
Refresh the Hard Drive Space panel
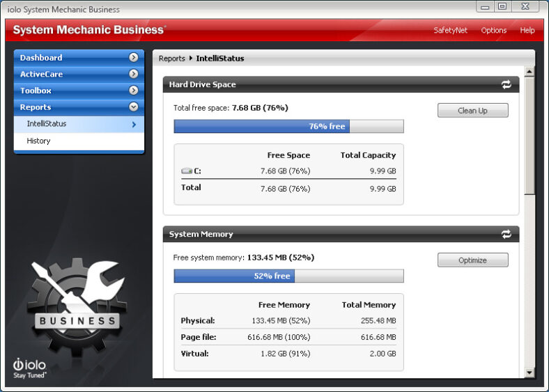point(506,84)
